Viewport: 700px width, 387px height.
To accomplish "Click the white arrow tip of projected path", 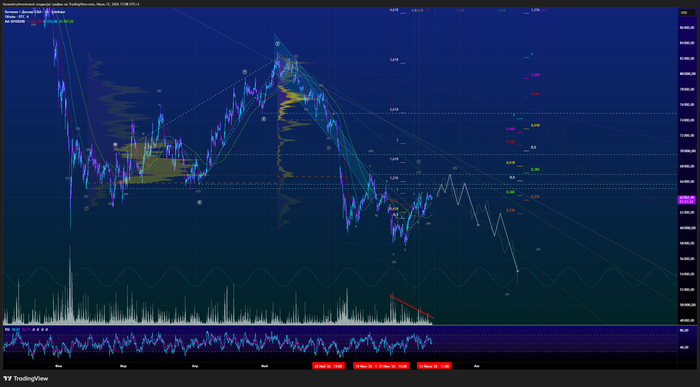I will pos(517,271).
